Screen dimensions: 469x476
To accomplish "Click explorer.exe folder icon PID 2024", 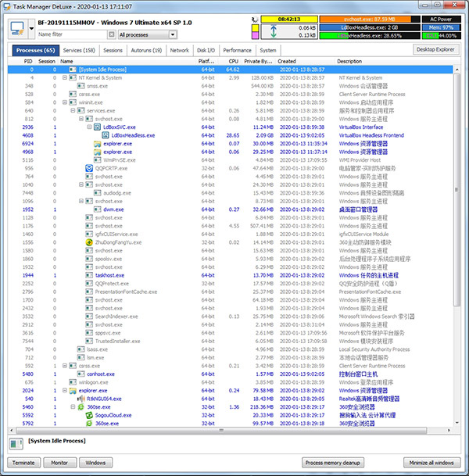I will click(x=73, y=390).
